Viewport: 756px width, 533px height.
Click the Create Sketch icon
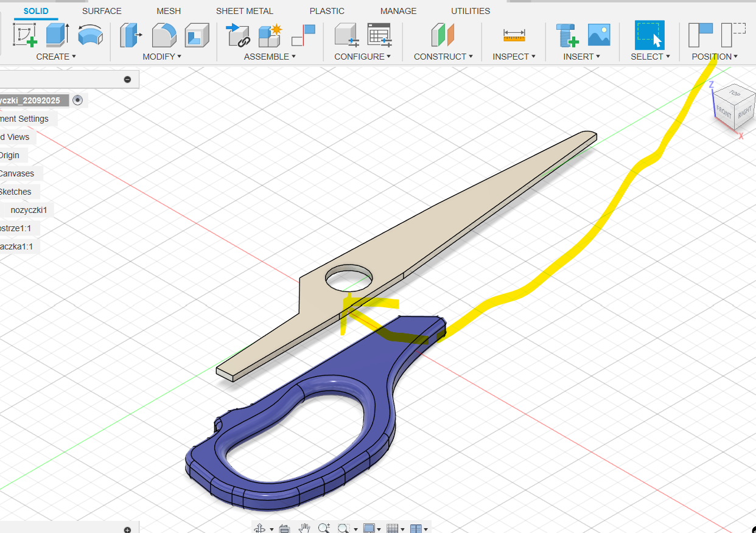click(x=25, y=35)
